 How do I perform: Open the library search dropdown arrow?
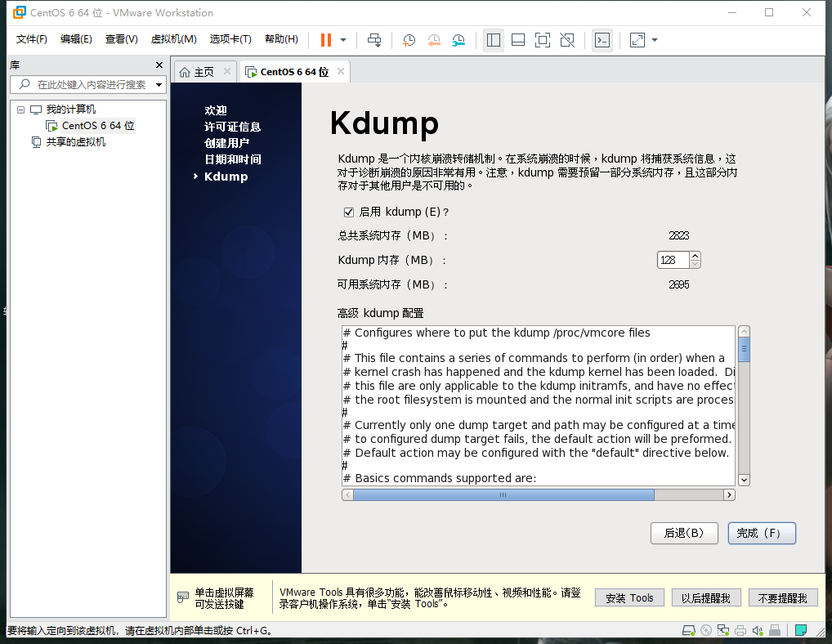coord(159,84)
